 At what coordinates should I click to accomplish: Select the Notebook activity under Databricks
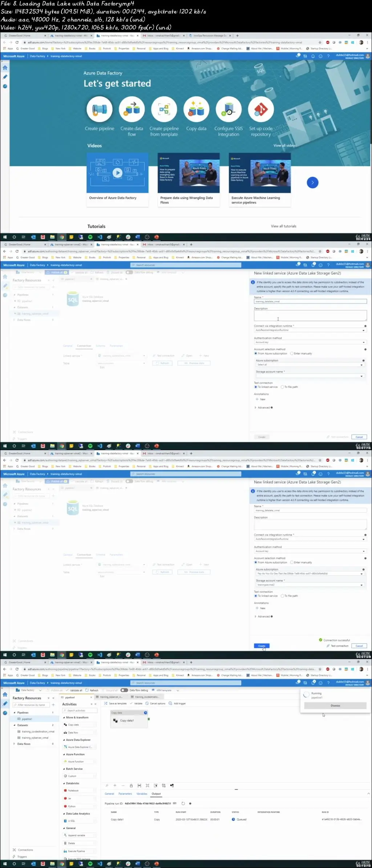(80, 791)
